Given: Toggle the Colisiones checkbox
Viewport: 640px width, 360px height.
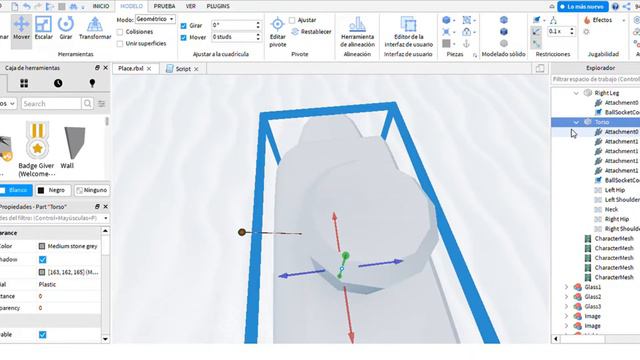Looking at the screenshot, I should pos(120,32).
